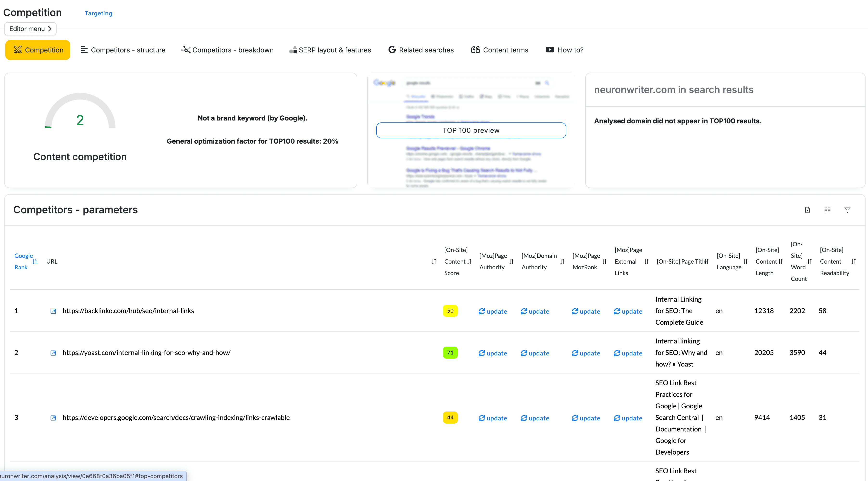The width and height of the screenshot is (868, 481).
Task: Open backlinko URL external link icon
Action: point(53,311)
